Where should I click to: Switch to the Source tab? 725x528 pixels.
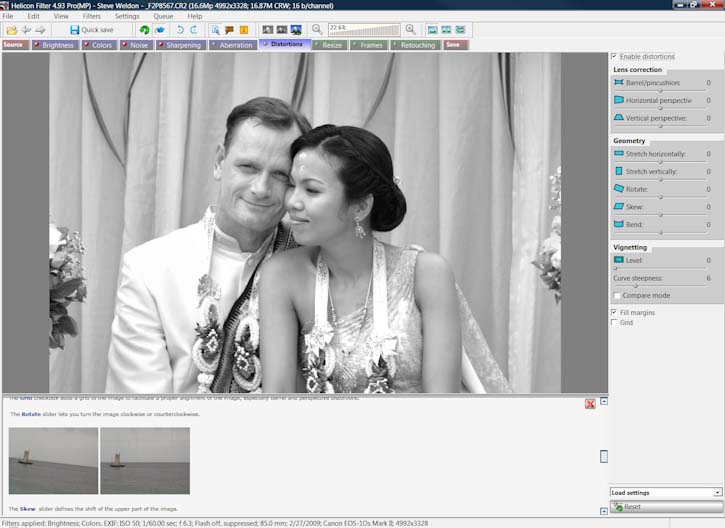[15, 45]
